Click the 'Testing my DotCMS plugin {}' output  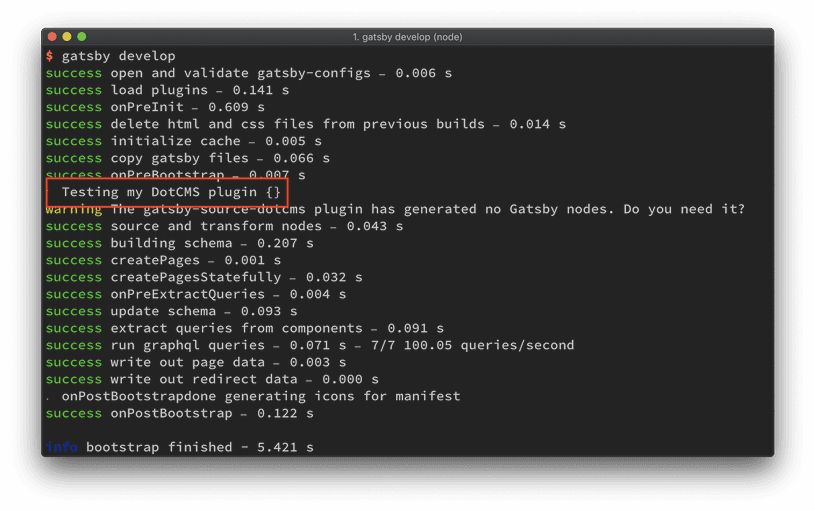(x=171, y=192)
